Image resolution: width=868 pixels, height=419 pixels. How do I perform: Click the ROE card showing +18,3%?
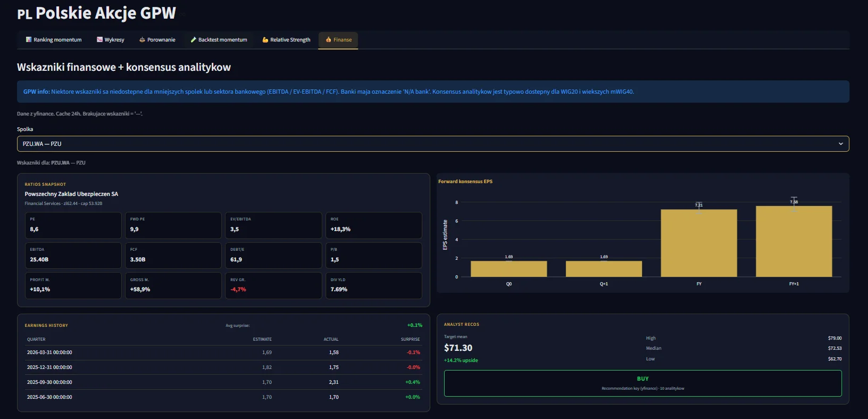point(374,225)
